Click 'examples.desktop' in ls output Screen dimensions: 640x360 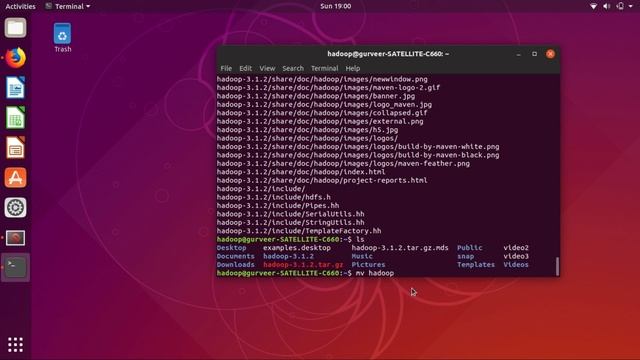(297, 248)
